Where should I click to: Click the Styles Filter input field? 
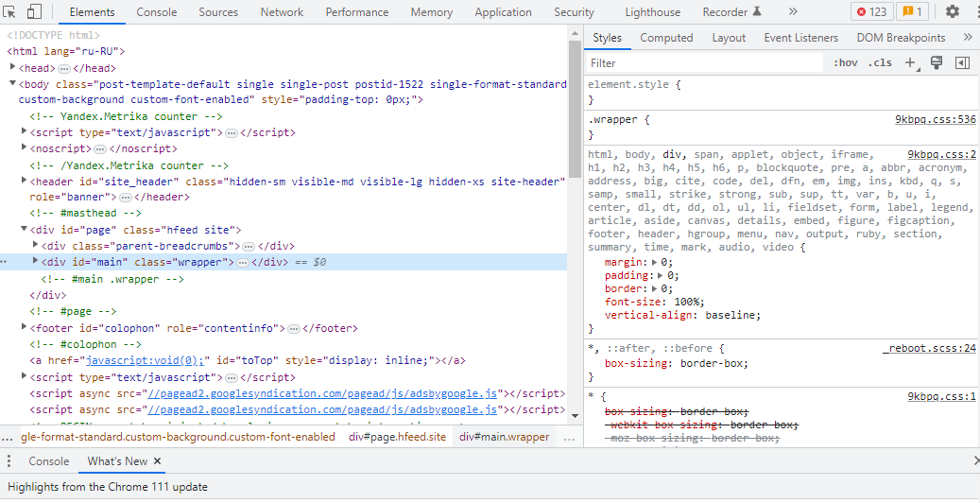[x=704, y=63]
